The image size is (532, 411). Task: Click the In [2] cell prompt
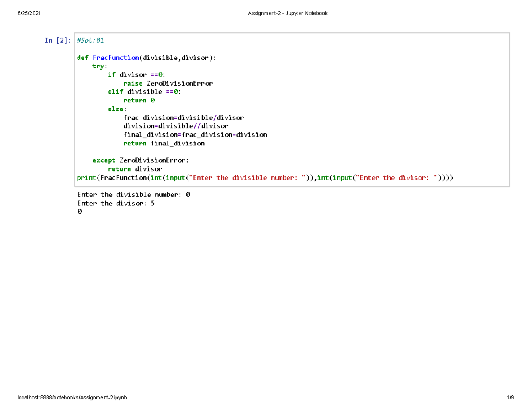click(57, 40)
